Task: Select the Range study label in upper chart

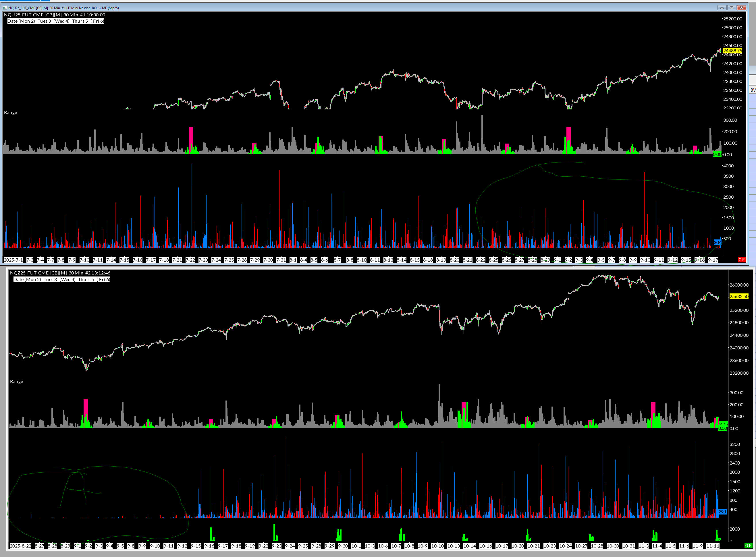Action: (x=10, y=113)
